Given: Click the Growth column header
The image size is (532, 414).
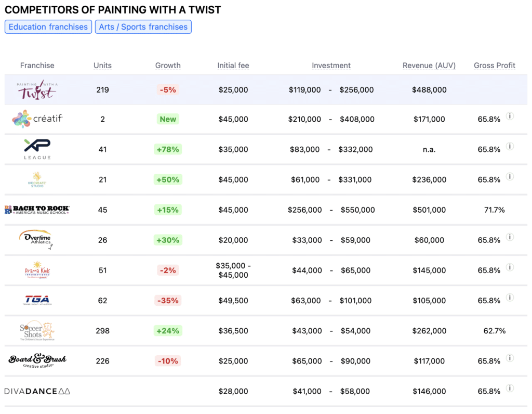Looking at the screenshot, I should point(168,65).
